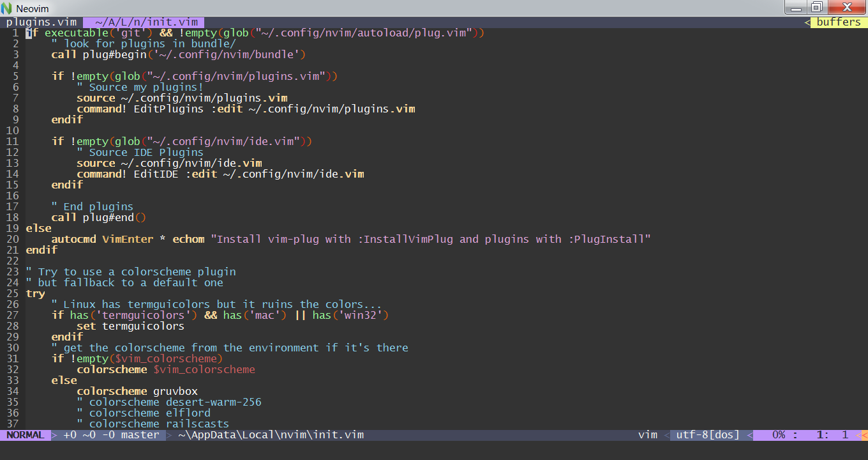Click the 'try' keyword on line 25
This screenshot has width=868, height=460.
click(35, 293)
